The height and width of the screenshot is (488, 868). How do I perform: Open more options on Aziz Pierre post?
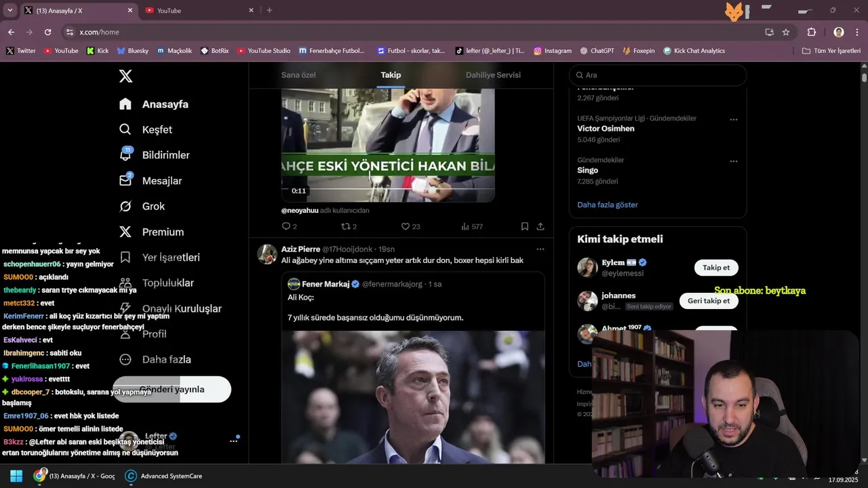pyautogui.click(x=540, y=249)
